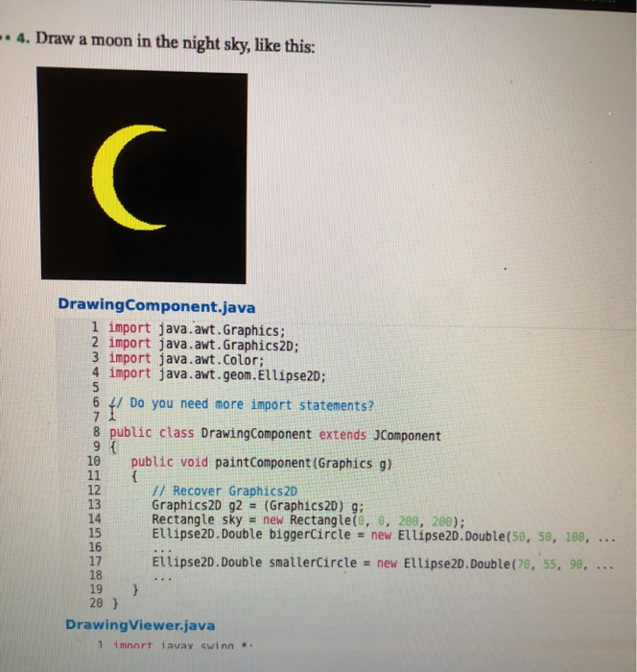Click the closing brace on line 20
Image resolution: width=637 pixels, height=672 pixels.
[x=115, y=604]
